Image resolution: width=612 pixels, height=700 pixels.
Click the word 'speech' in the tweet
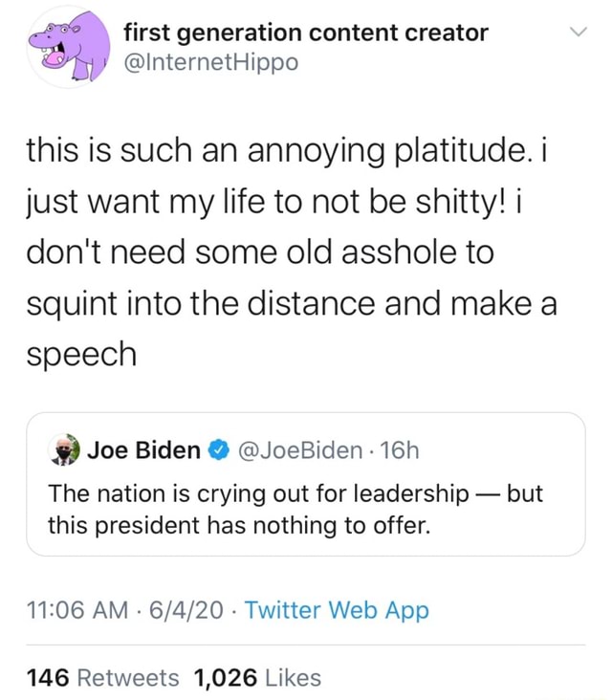pos(81,355)
